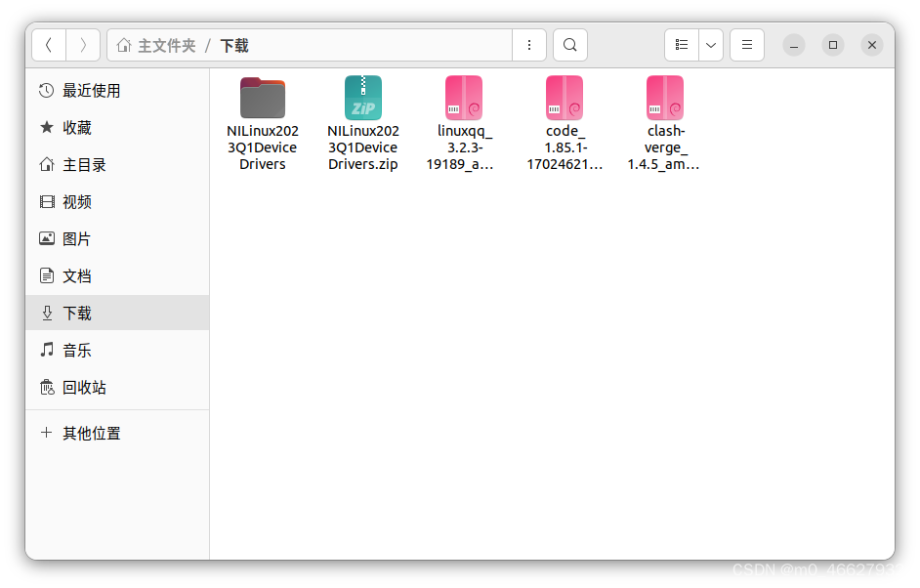Open the NILinux2023Q1DeviceDrivers folder
The height and width of the screenshot is (588, 920).
(x=262, y=98)
